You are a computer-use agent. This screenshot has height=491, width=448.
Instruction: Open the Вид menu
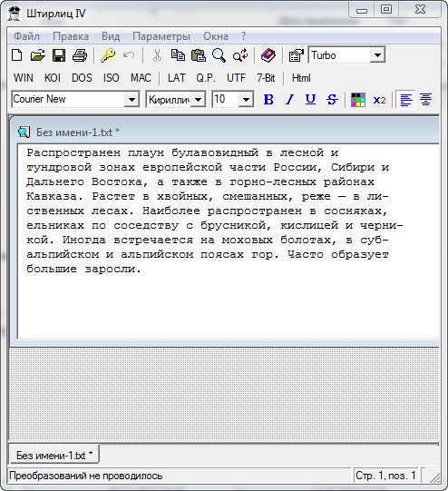click(x=111, y=36)
